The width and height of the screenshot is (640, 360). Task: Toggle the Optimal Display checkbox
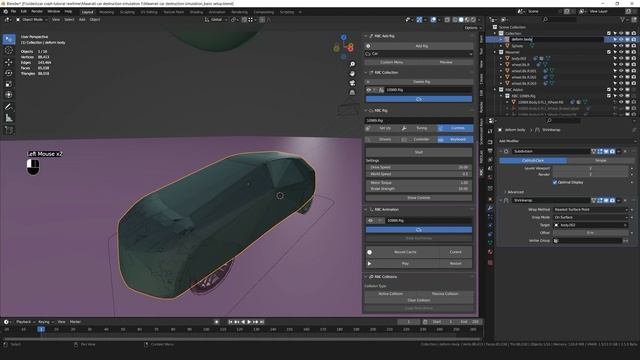[555, 182]
